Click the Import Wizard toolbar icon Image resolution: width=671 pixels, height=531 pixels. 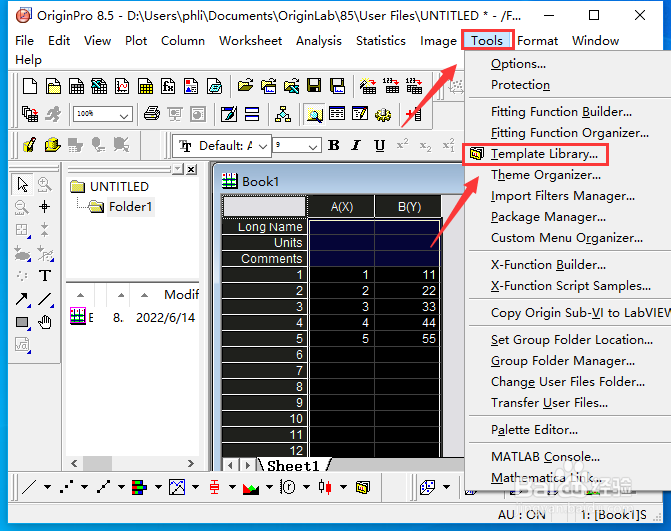click(x=368, y=86)
